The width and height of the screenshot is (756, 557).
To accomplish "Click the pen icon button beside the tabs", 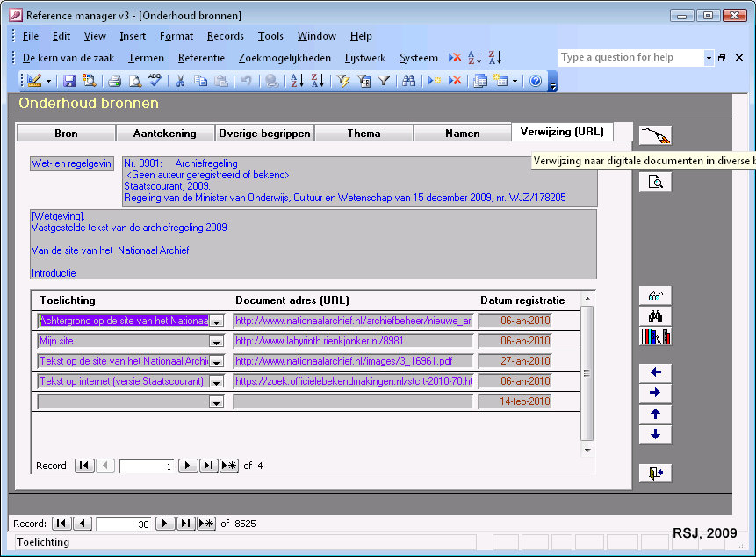I will [x=655, y=136].
